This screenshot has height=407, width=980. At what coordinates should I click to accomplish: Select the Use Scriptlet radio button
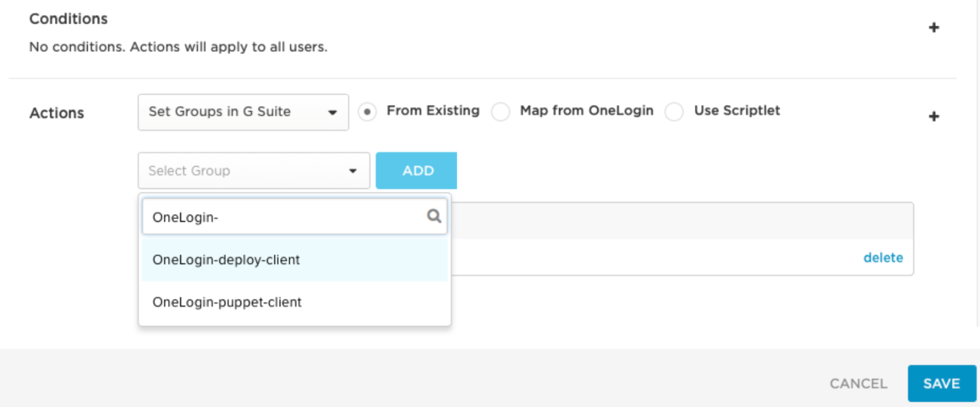pyautogui.click(x=674, y=112)
